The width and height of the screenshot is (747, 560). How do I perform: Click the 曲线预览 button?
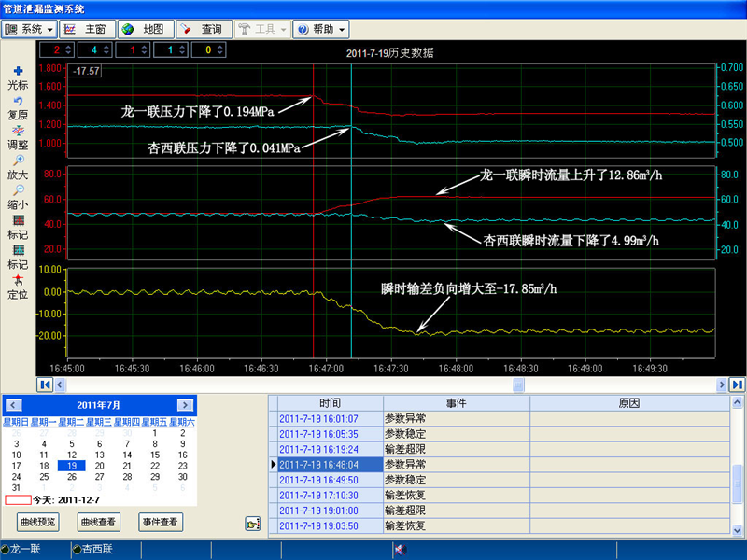point(39,522)
